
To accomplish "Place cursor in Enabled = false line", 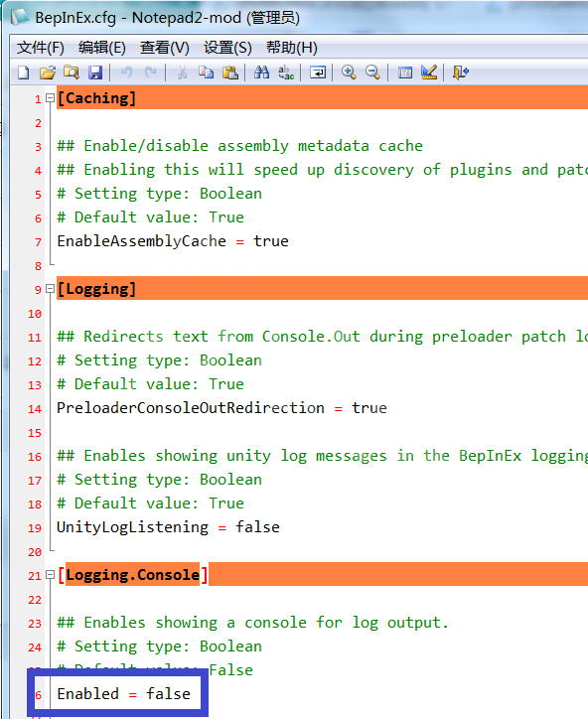I will pyautogui.click(x=123, y=694).
